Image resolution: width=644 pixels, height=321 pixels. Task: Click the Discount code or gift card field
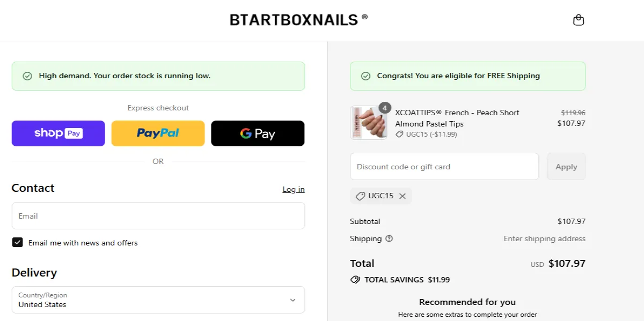point(444,166)
